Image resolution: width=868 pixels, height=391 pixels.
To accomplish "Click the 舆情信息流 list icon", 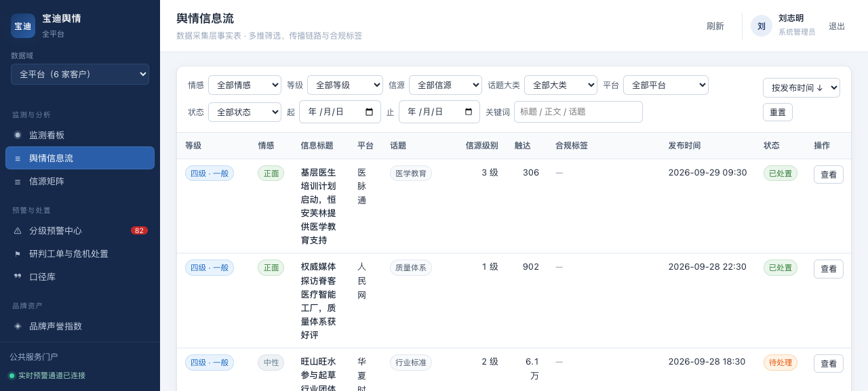I will click(x=18, y=158).
